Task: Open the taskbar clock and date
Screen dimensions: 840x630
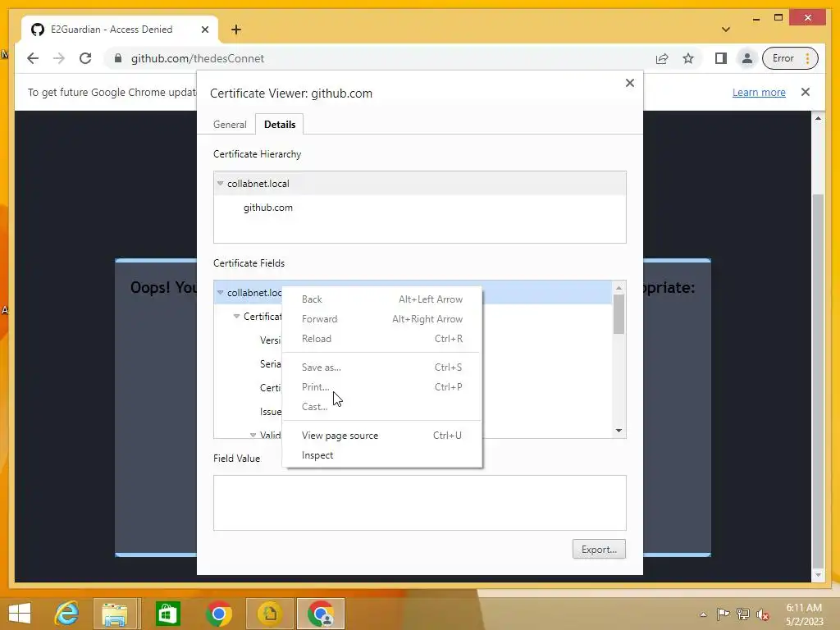Action: point(804,614)
